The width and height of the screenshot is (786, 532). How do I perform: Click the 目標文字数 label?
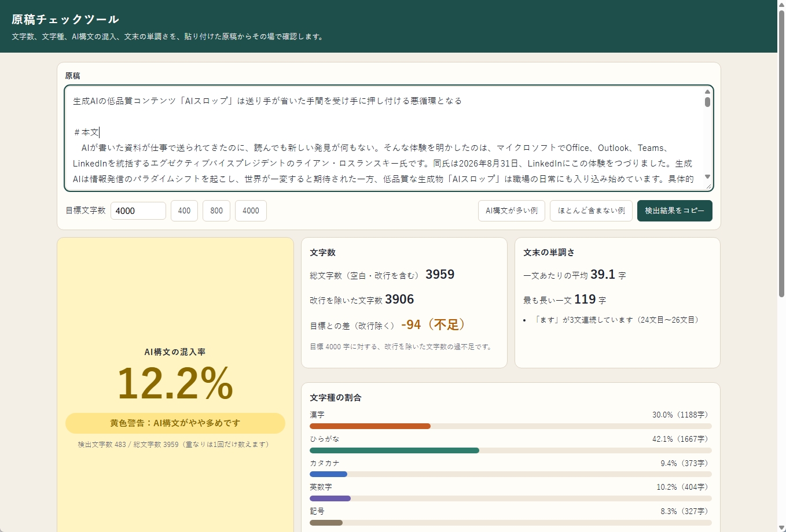[x=86, y=210]
